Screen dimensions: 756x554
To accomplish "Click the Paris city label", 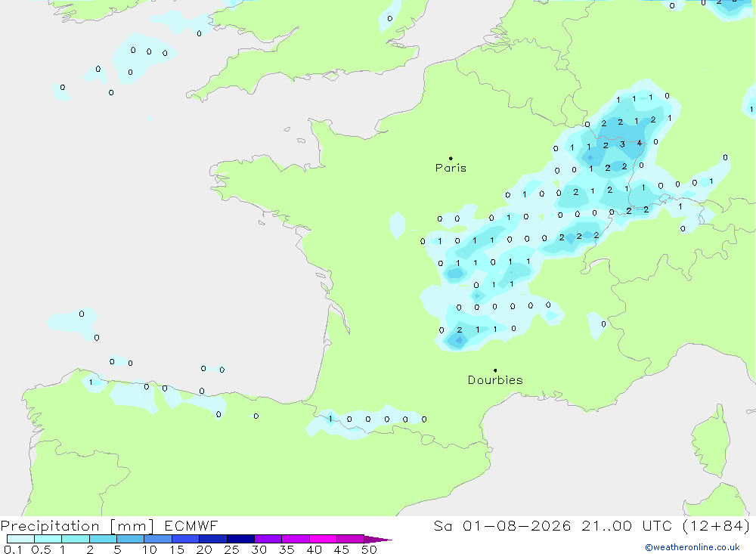I will click(451, 168).
